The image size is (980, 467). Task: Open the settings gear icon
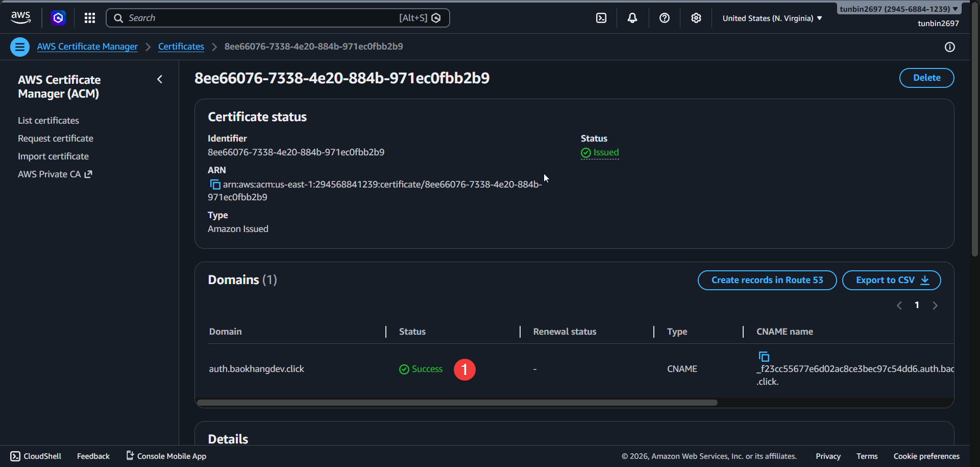696,18
